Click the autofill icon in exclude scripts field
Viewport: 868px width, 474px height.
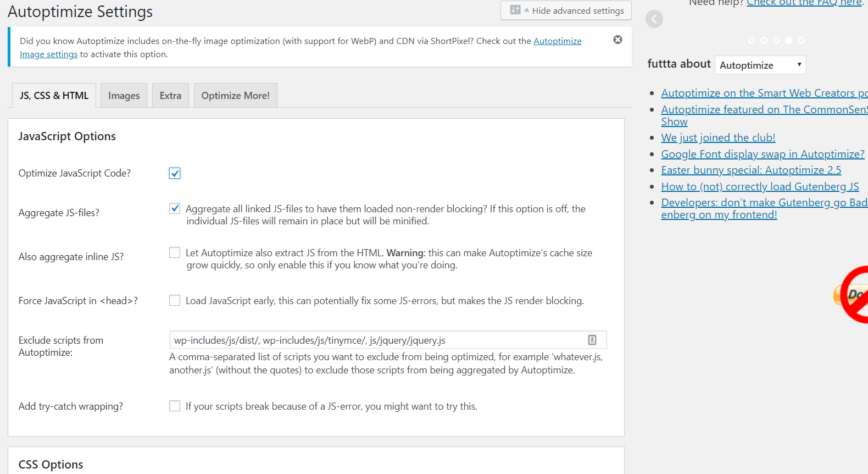click(x=592, y=340)
